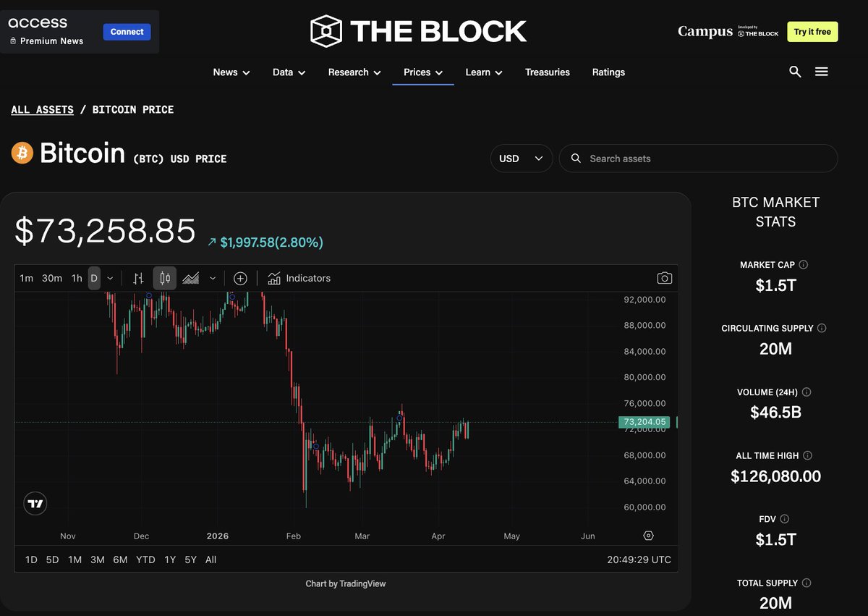Click the compare or add symbol plus icon
Screen dimensions: 868x616
tap(240, 278)
